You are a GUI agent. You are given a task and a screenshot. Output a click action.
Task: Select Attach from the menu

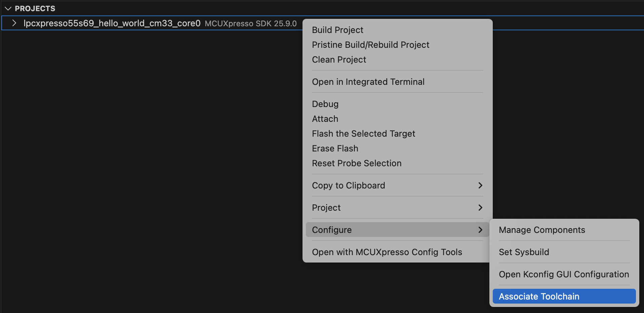click(325, 119)
